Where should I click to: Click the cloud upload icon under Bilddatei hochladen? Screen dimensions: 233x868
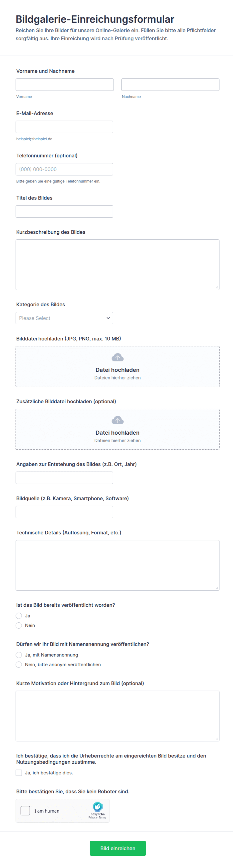(x=118, y=357)
